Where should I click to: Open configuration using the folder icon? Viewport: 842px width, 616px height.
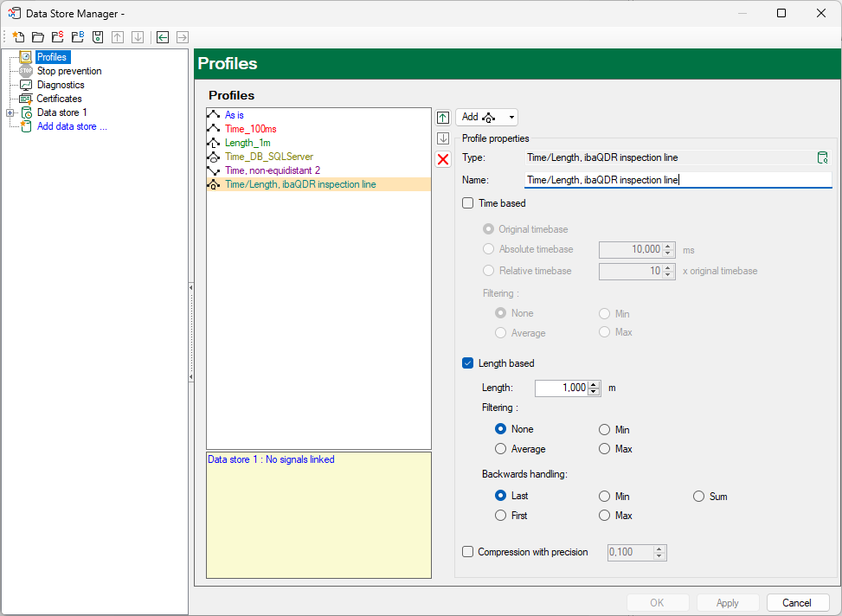coord(38,37)
